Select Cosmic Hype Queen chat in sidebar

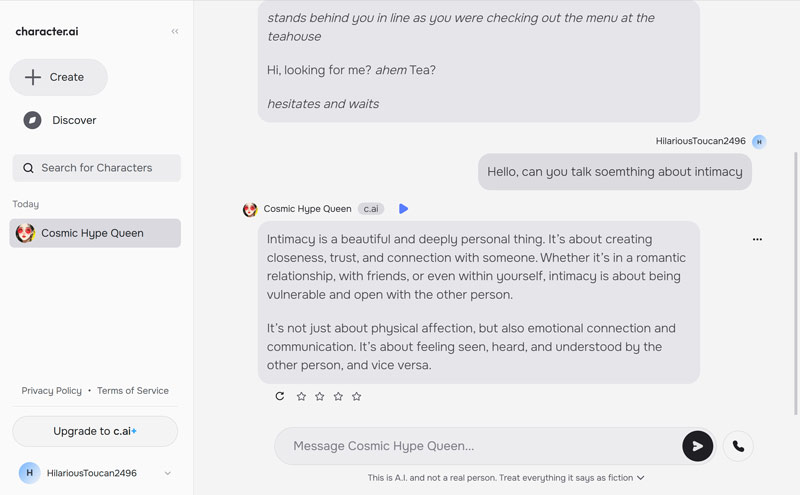95,233
